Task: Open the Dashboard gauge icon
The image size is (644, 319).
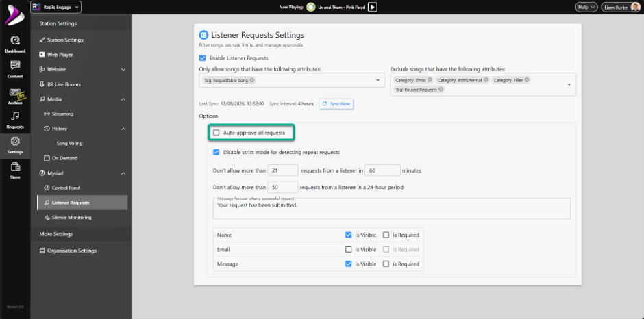Action: [15, 40]
